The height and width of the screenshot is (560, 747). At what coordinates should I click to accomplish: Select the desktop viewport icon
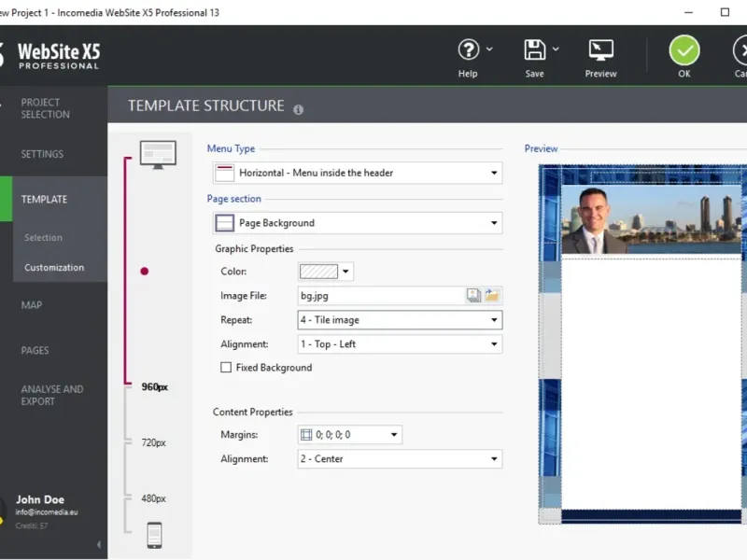point(158,154)
